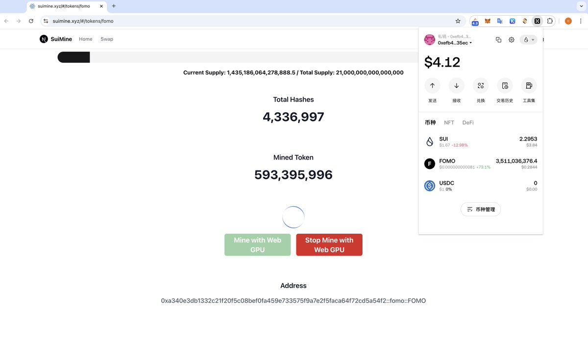Click Mine with Web GPU button
Viewport: 588px width, 364px height.
(258, 245)
